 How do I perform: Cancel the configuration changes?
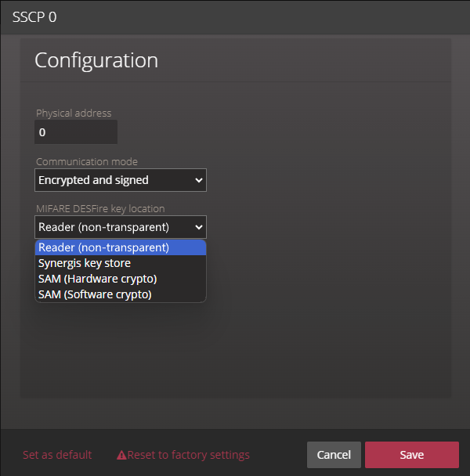[x=334, y=455]
